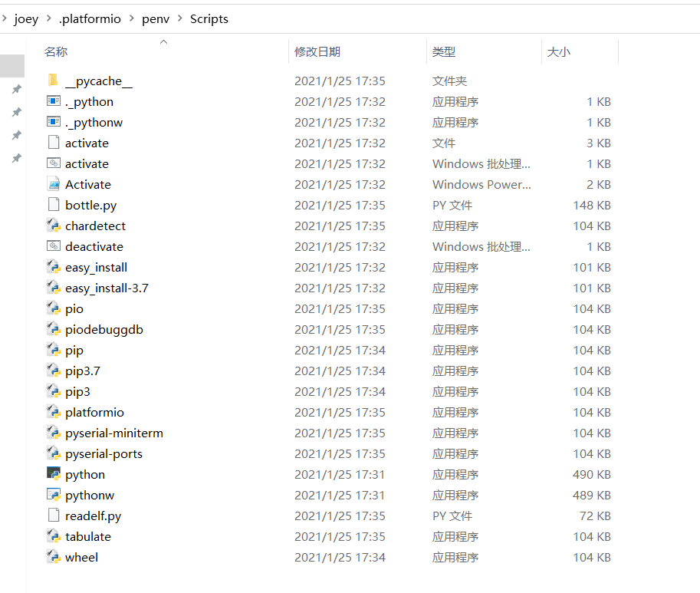Select the pythonw interpreter icon (489 KB)
The width and height of the screenshot is (700, 593).
pos(53,494)
